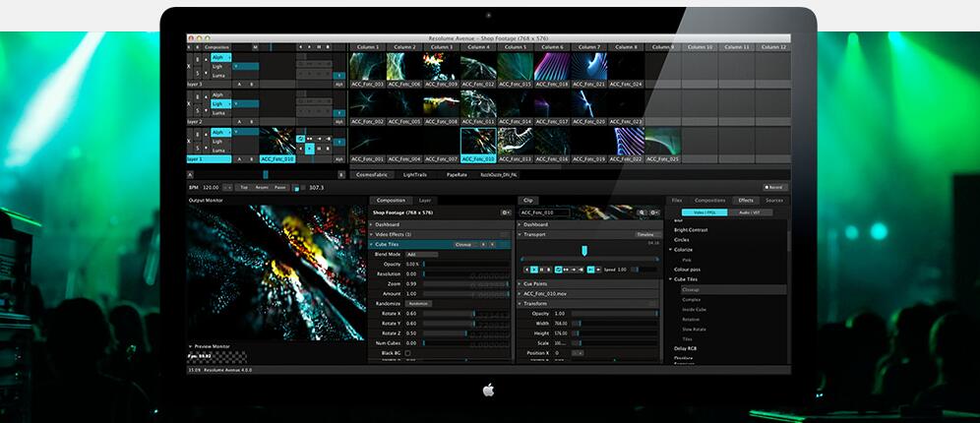This screenshot has width=980, height=423.
Task: Toggle the Black BG checkbox
Action: (x=407, y=352)
